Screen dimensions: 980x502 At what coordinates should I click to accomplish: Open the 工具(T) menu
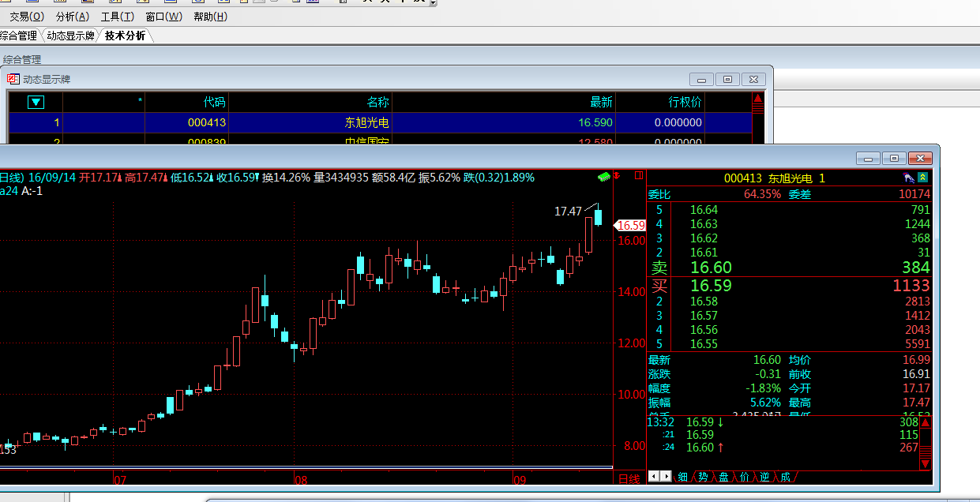(118, 17)
